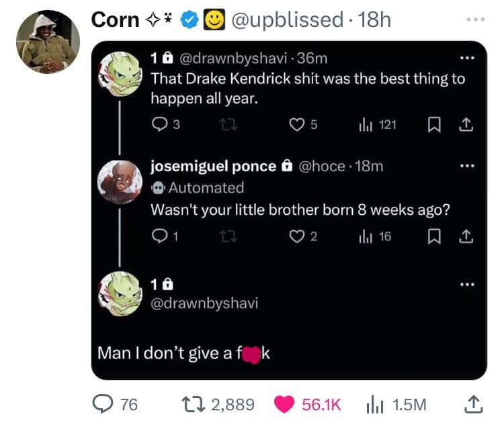Click the yellow smiley affiliation badge
This screenshot has height=423, width=504.
214,19
